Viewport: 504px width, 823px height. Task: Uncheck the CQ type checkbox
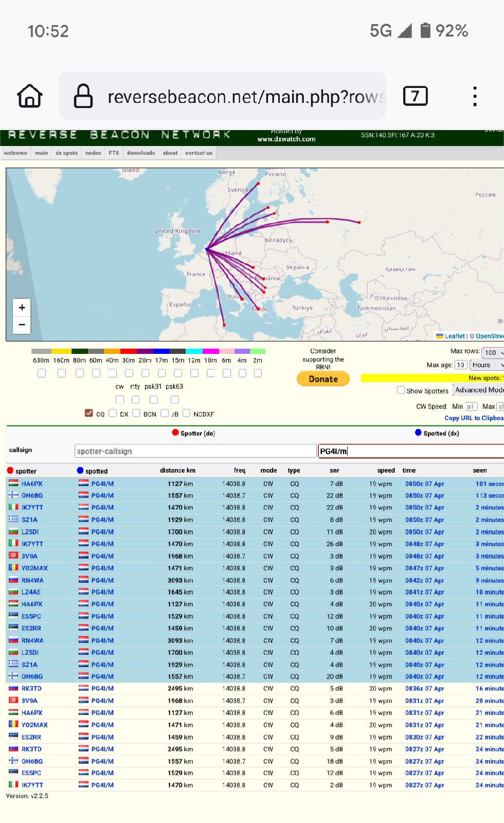[x=89, y=413]
